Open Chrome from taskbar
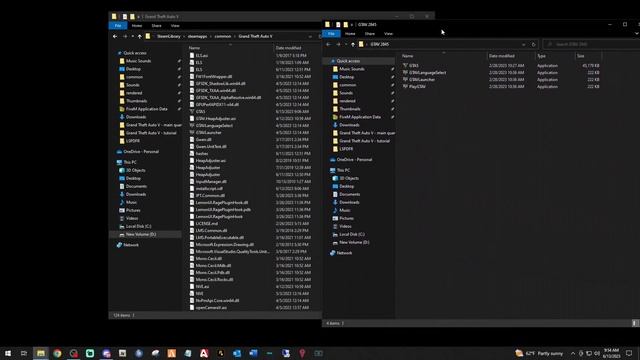The width and height of the screenshot is (640, 360). click(57, 353)
